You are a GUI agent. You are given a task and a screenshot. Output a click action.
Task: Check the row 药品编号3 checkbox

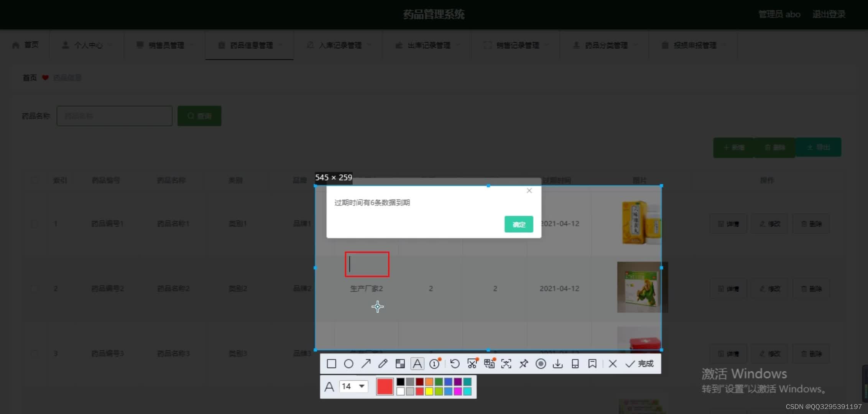[35, 353]
